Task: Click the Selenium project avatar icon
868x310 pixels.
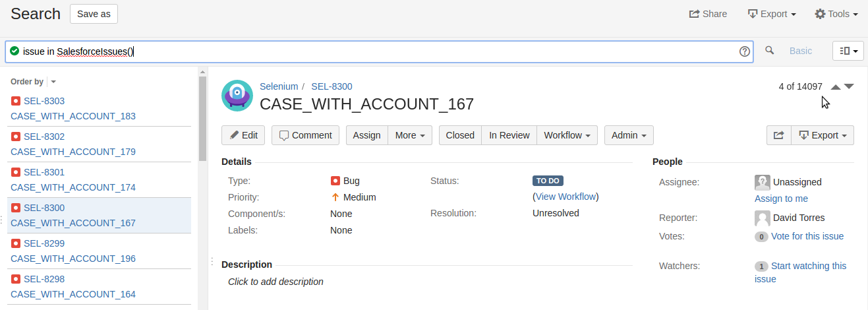Action: pyautogui.click(x=237, y=96)
